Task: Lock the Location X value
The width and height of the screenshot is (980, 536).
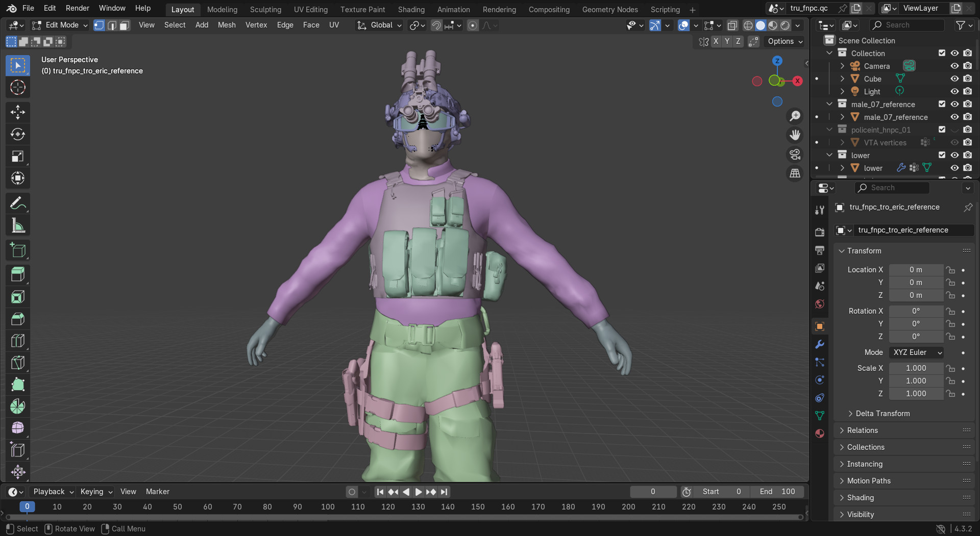Action: [x=951, y=270]
